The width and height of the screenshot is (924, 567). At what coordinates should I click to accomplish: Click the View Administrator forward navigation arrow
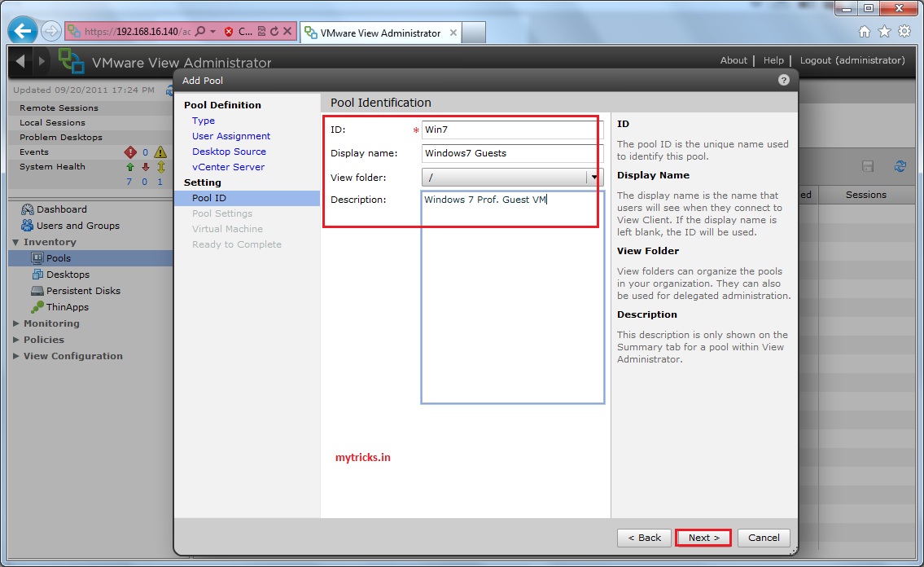42,61
